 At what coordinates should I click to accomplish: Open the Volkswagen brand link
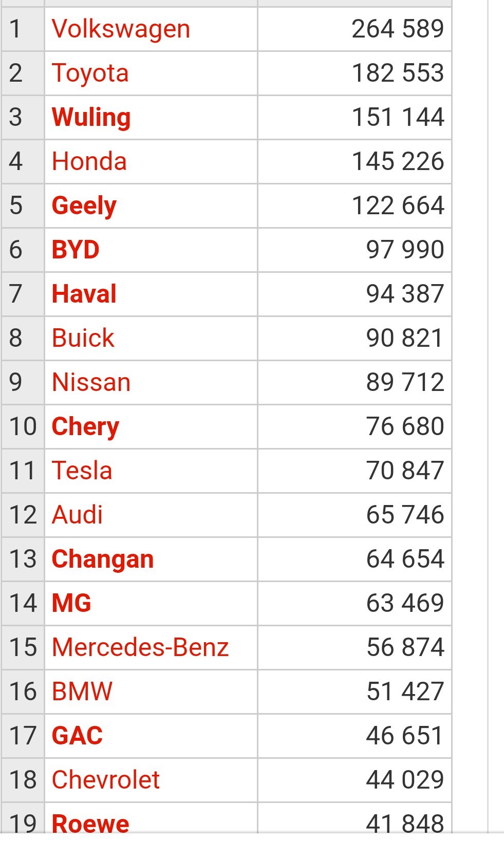(121, 29)
